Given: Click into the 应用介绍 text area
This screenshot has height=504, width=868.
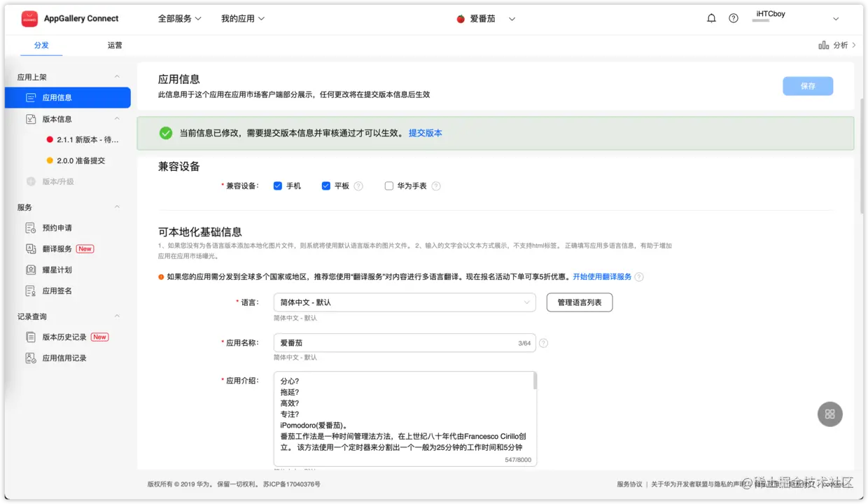Looking at the screenshot, I should point(405,419).
